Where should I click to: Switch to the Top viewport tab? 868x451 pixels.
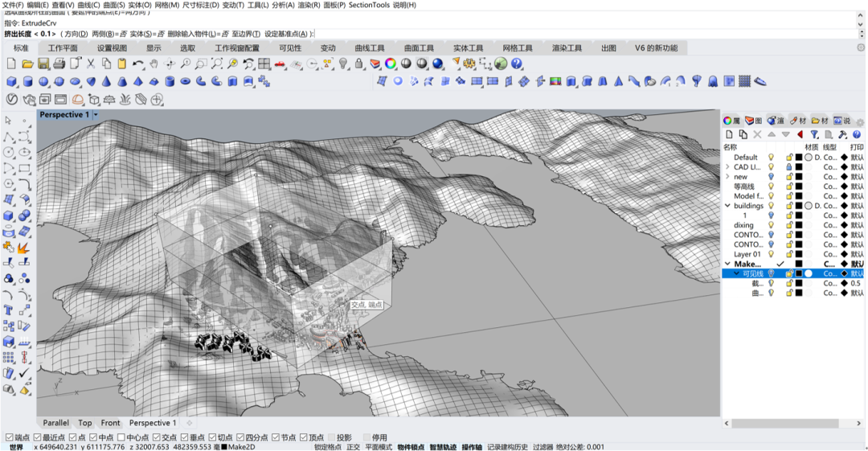(x=84, y=423)
